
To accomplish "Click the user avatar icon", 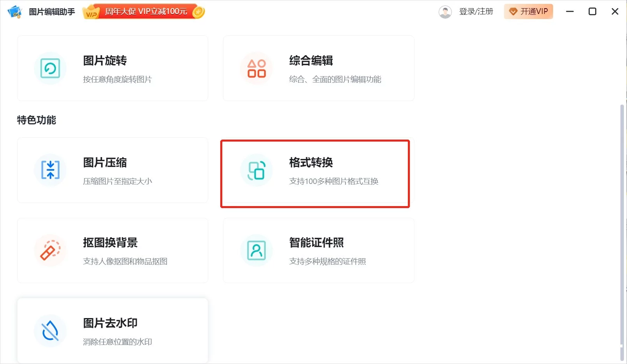I will click(445, 12).
